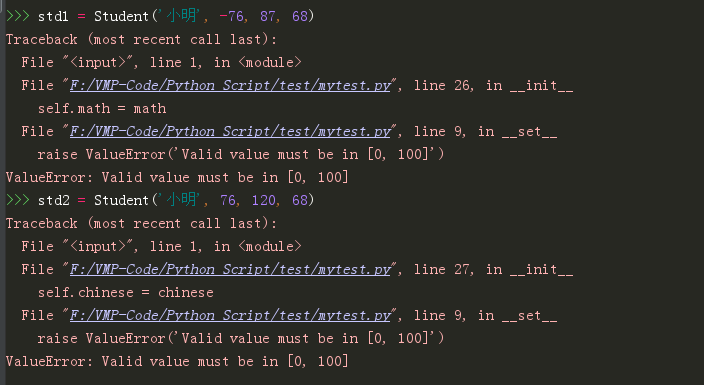Place cursor on the -76 argument

coord(231,16)
